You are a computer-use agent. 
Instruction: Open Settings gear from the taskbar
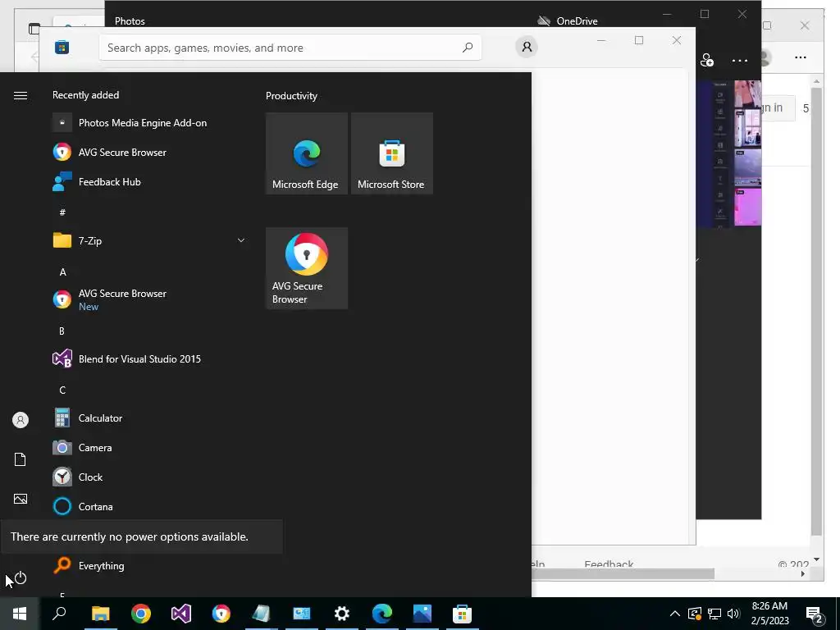(342, 614)
